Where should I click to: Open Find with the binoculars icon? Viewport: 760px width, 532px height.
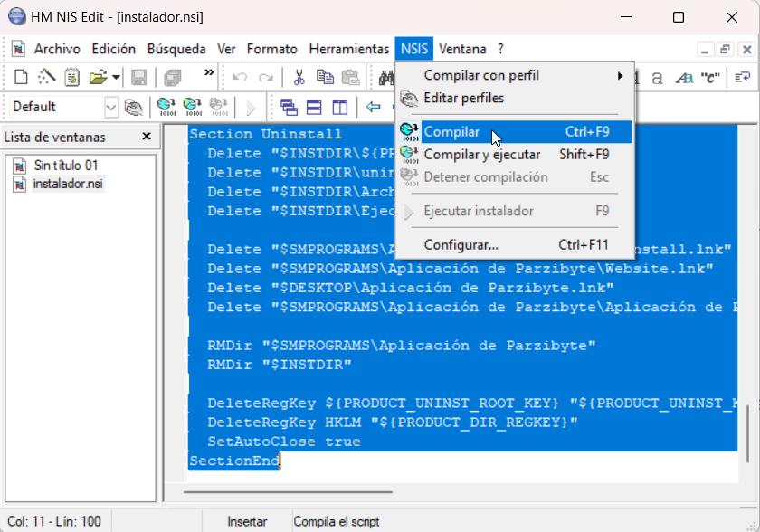386,78
